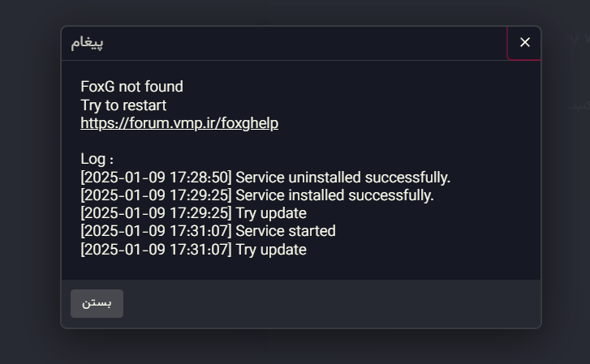Open the forum.vmp.ir/foxghelp link
Screen dimensions: 590x364
pos(179,123)
